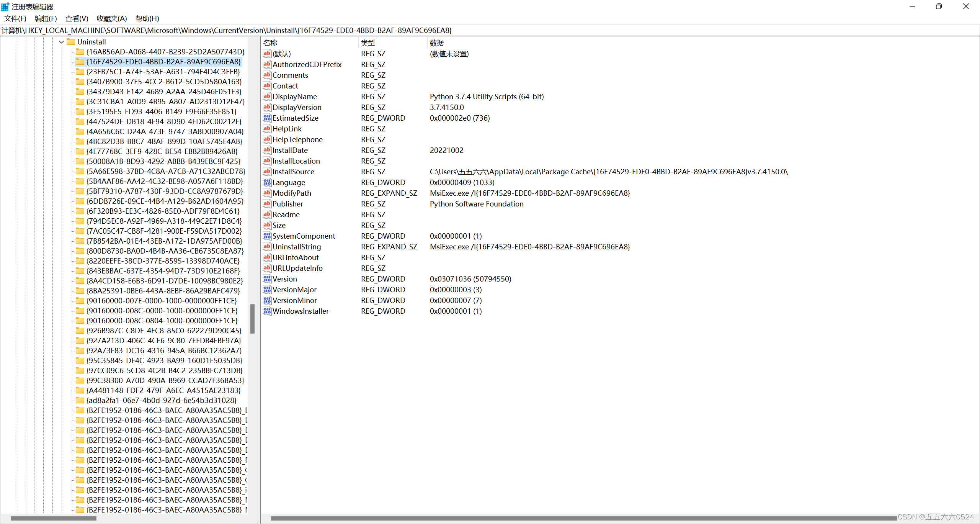Click the EstimatedSize DWORD value icon
980x524 pixels.
pyautogui.click(x=267, y=118)
